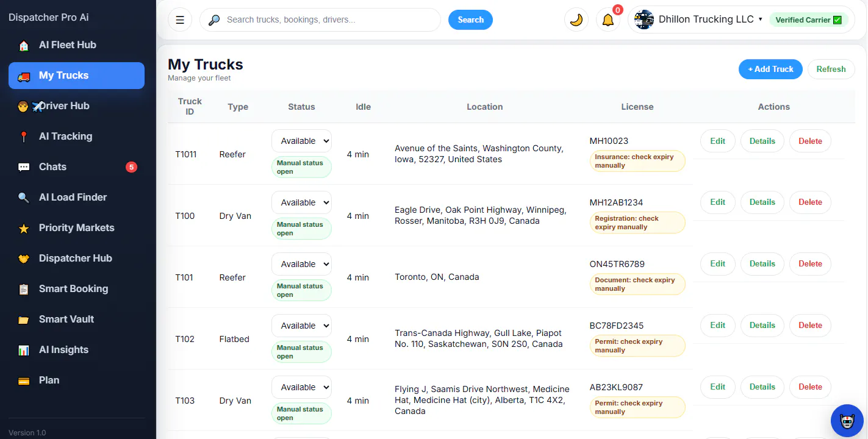
Task: Click the clipboard Smart Booking icon
Action: click(x=24, y=289)
